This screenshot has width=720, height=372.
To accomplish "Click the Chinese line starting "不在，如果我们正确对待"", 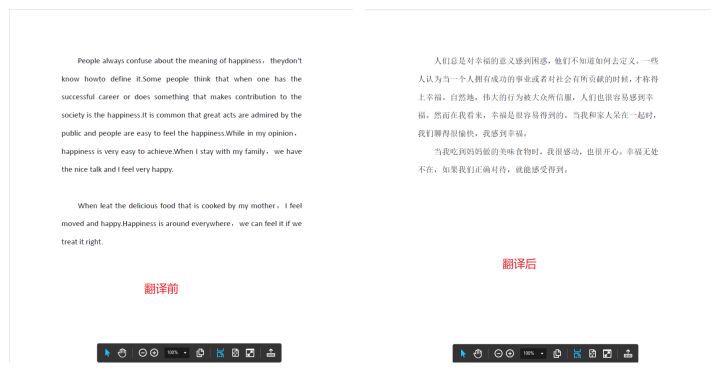I will 493,169.
